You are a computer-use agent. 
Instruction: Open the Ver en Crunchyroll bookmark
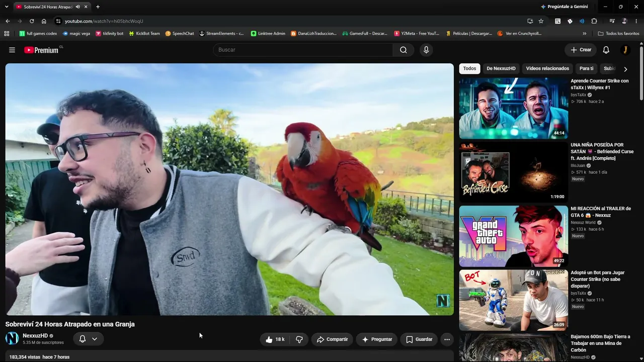519,34
